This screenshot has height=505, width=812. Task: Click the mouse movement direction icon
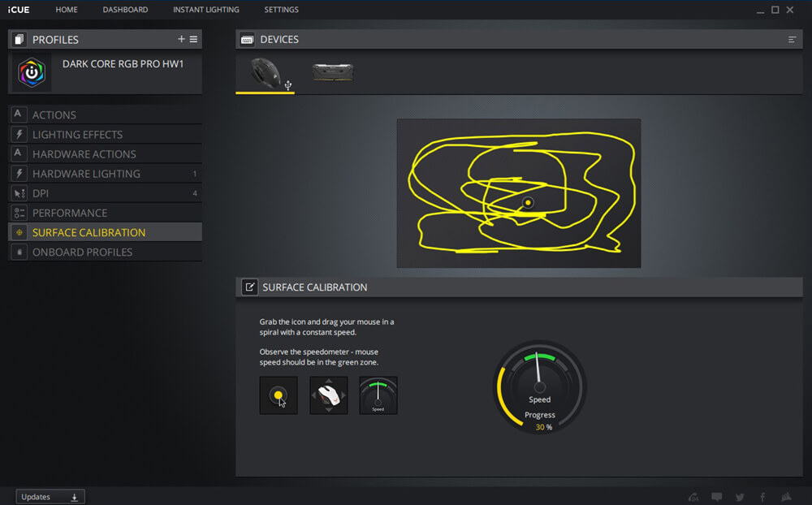[329, 395]
